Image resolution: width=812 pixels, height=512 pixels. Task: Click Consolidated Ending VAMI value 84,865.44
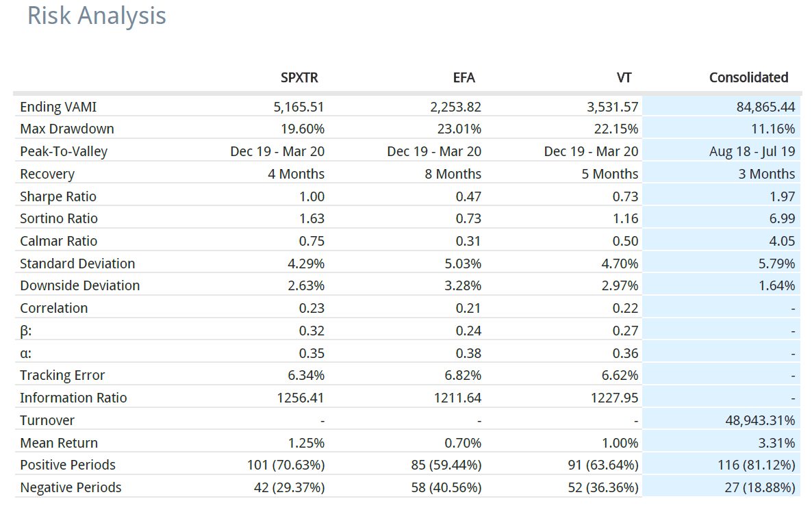coord(765,107)
